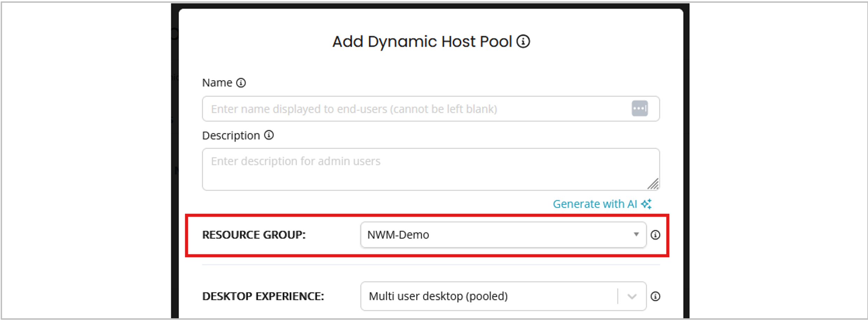Click the Generate with AI link
Viewport: 868px width, 320px height.
pos(595,204)
